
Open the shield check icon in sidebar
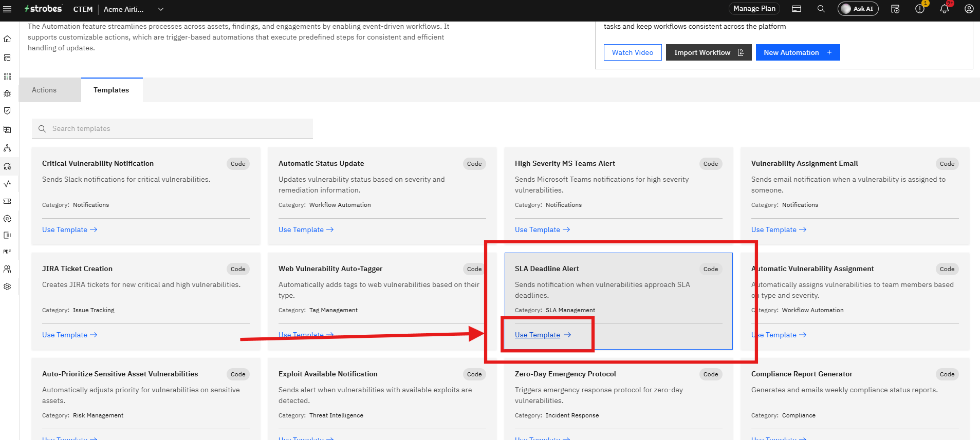7,111
